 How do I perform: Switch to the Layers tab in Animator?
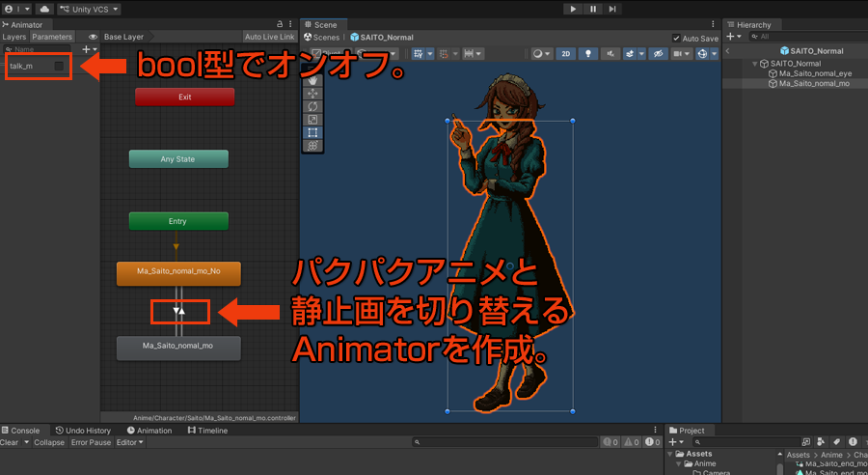click(x=14, y=38)
